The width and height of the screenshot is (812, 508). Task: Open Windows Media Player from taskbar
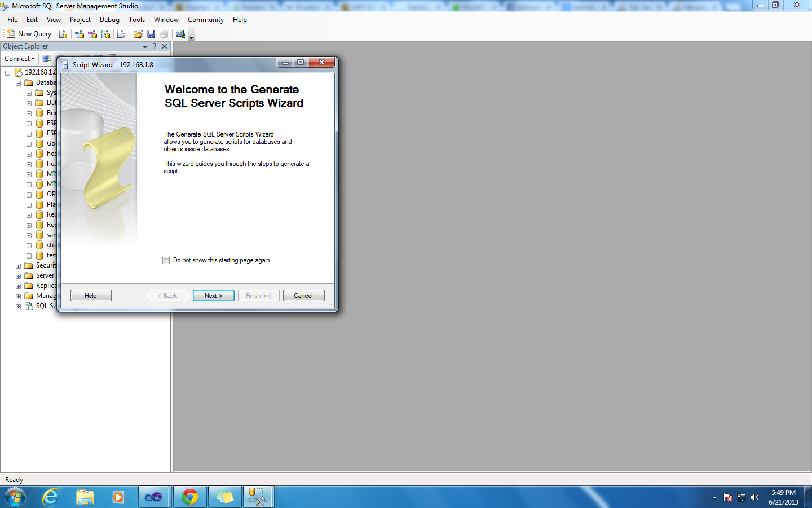(119, 497)
